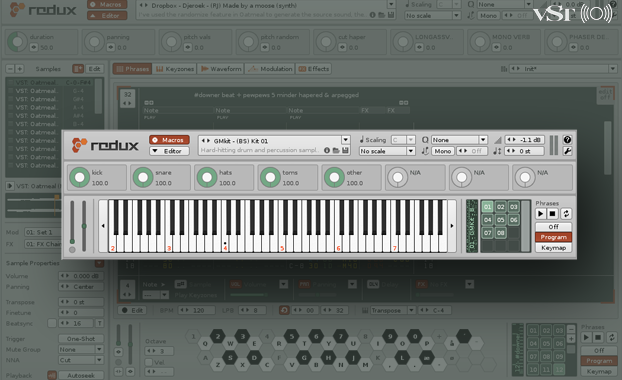
Task: Click the kick macro knob
Action: click(x=79, y=177)
